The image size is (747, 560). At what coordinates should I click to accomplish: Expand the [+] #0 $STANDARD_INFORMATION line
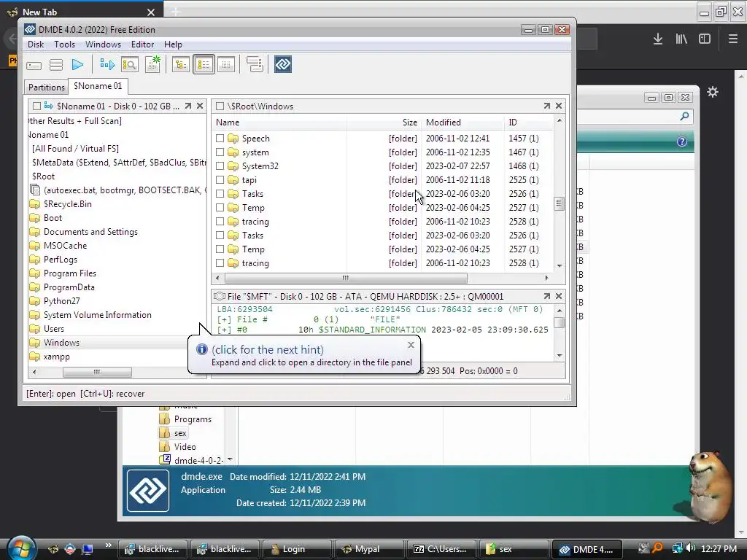click(223, 330)
